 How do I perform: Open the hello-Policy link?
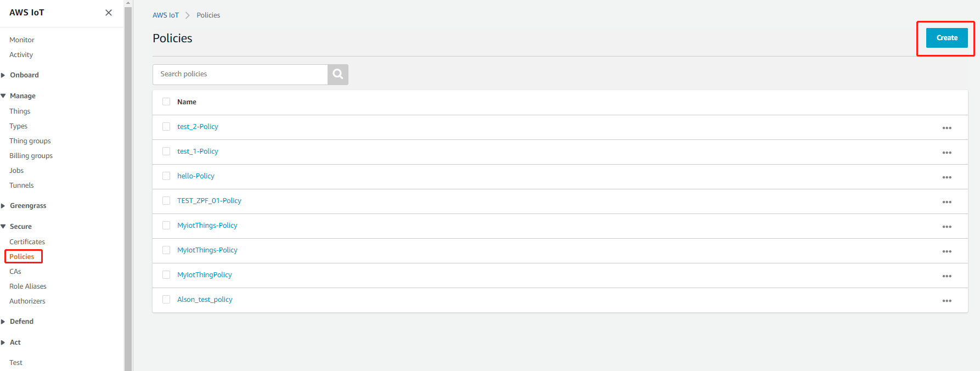coord(196,176)
